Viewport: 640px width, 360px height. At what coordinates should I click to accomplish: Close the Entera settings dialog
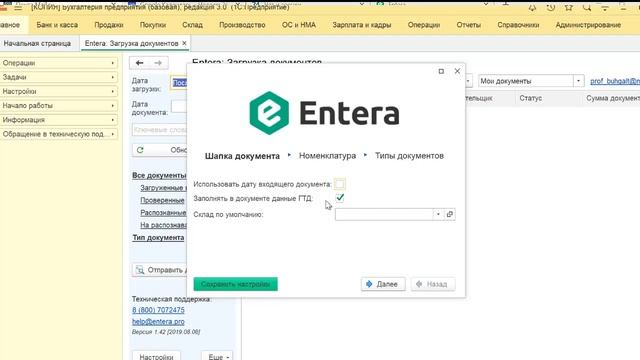point(457,71)
